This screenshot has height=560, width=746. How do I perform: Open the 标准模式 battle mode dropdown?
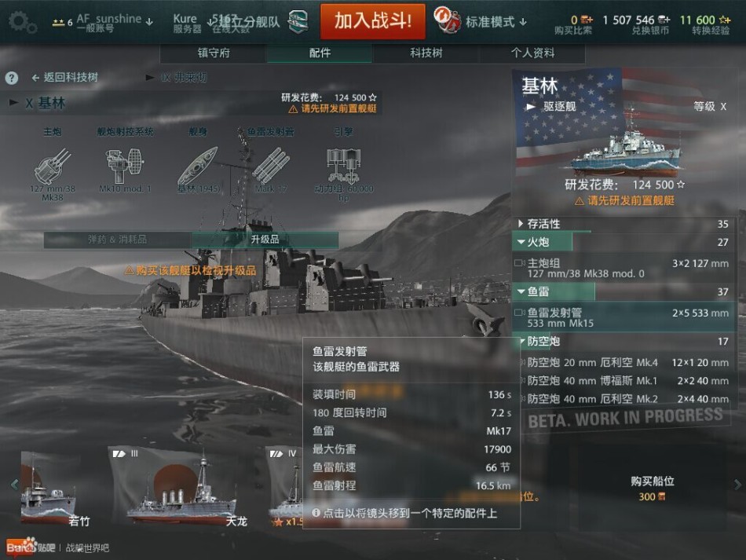481,21
